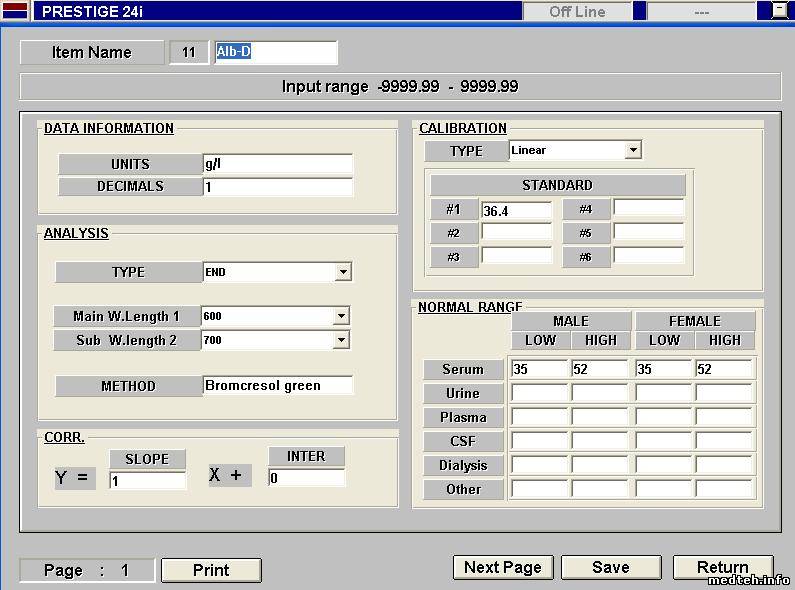Screen dimensions: 795x590
Task: Click the window control button at top right
Action: [779, 11]
